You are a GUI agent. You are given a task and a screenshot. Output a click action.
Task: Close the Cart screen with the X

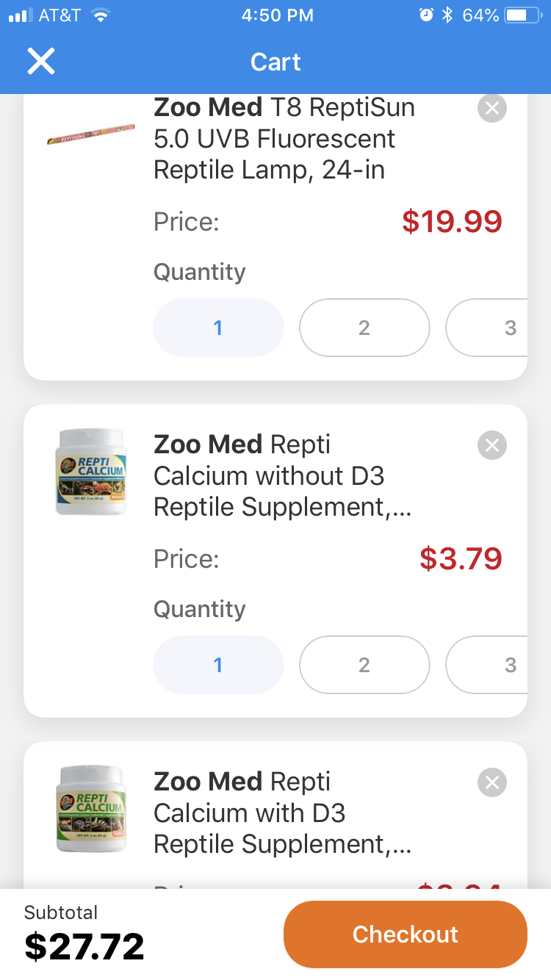(x=41, y=62)
